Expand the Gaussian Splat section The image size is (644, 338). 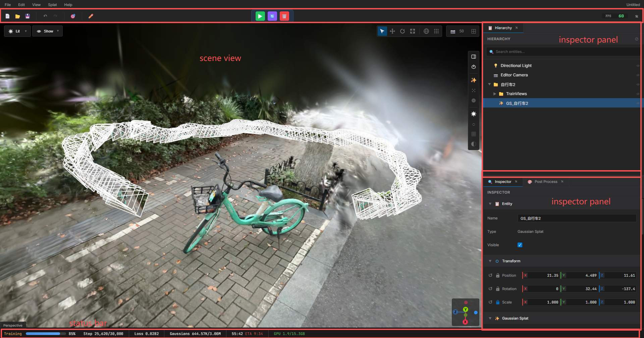click(490, 318)
